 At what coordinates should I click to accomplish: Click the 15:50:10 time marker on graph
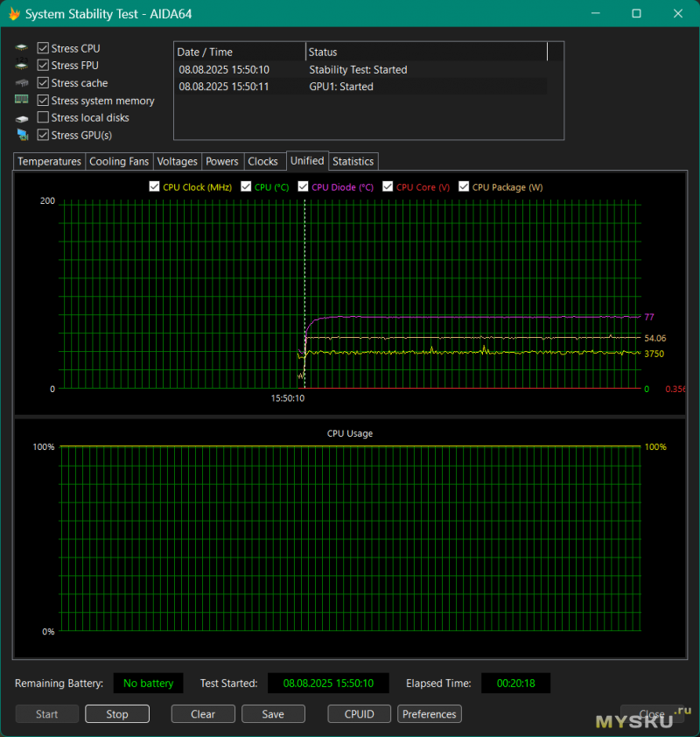click(x=288, y=398)
